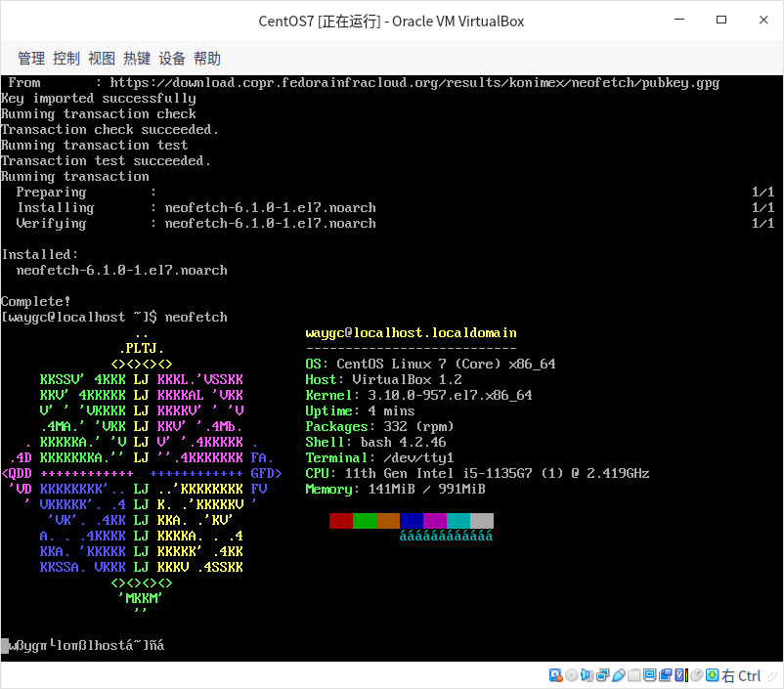
Task: Open the 设备 menu
Action: [172, 59]
